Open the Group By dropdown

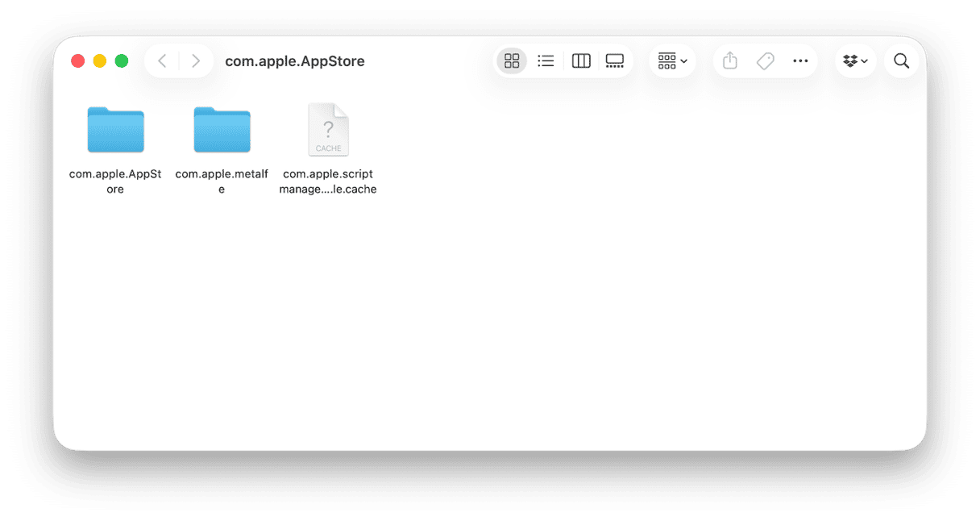[x=672, y=61]
